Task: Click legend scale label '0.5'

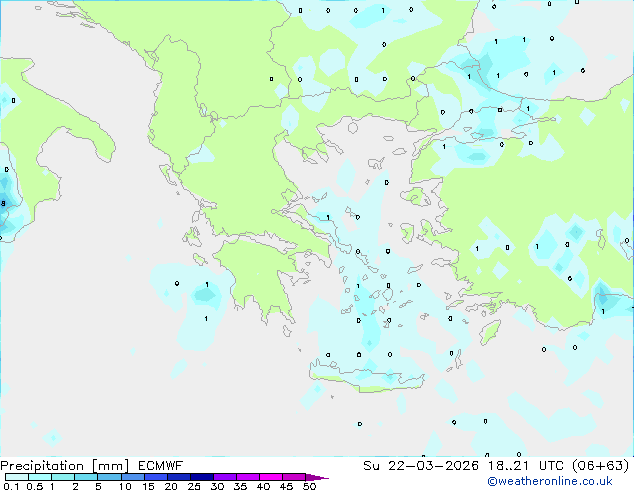Action: [34, 486]
